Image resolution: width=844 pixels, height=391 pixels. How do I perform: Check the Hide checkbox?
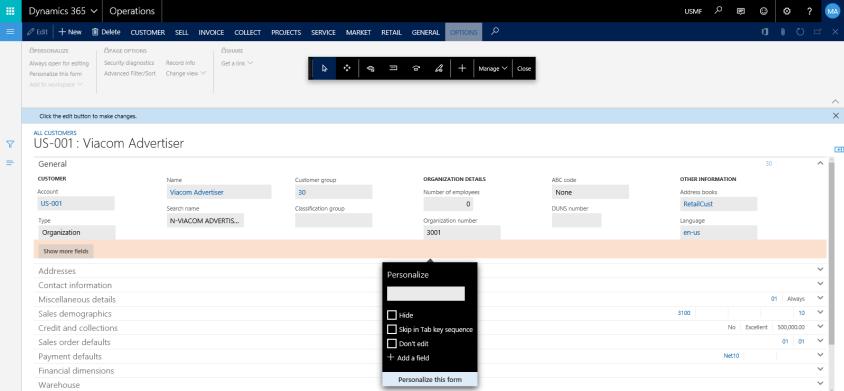point(392,315)
